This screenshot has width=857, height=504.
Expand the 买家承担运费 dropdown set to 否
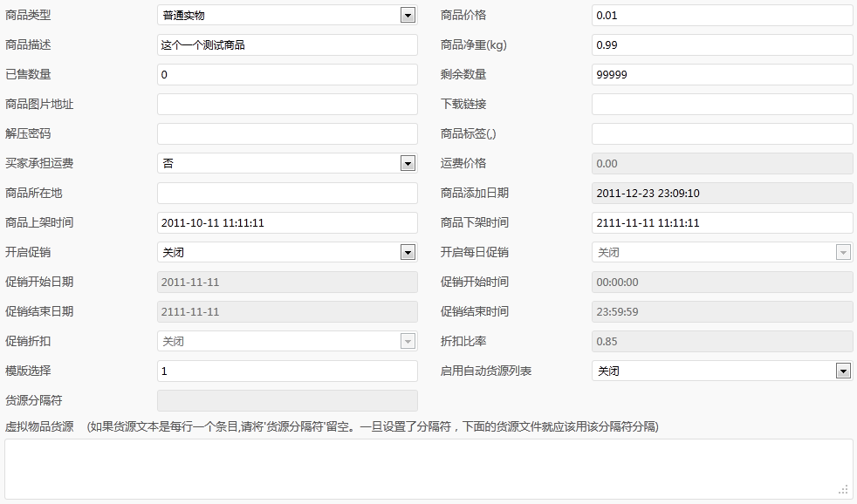click(x=287, y=163)
